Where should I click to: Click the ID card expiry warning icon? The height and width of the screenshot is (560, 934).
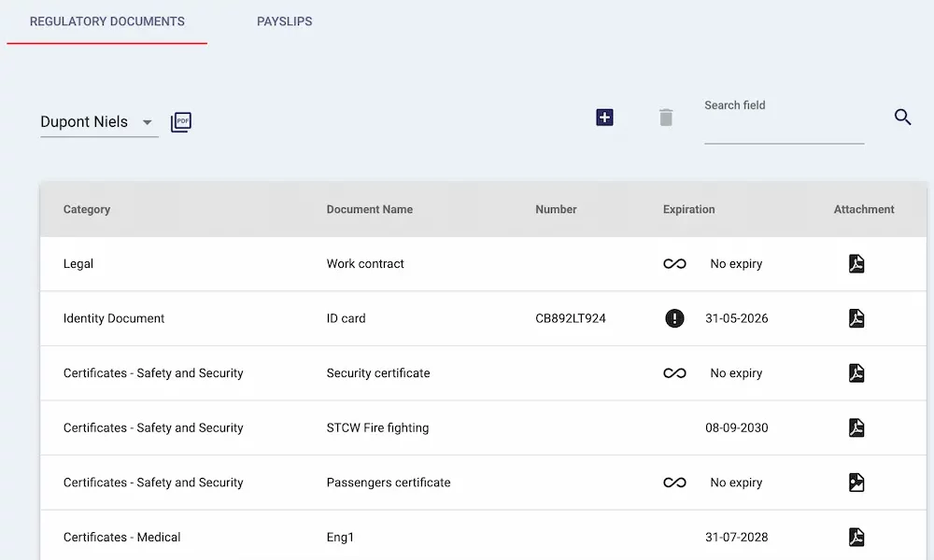[674, 318]
